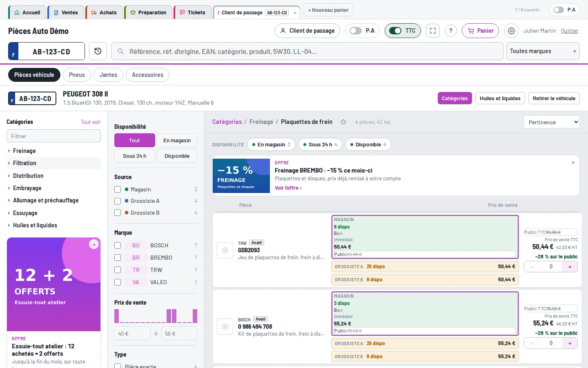The image size is (588, 368).
Task: Click the fullscreen icon button
Action: coord(433,31)
